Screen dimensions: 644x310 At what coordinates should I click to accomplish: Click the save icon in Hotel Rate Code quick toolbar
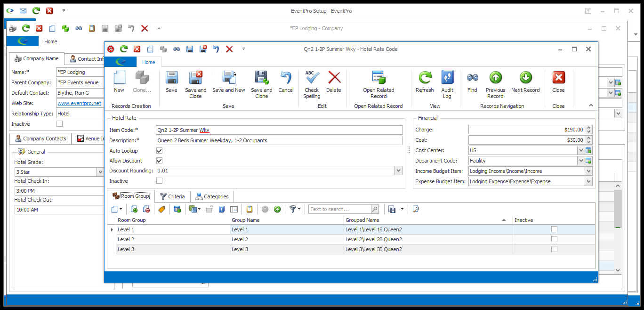(190, 49)
